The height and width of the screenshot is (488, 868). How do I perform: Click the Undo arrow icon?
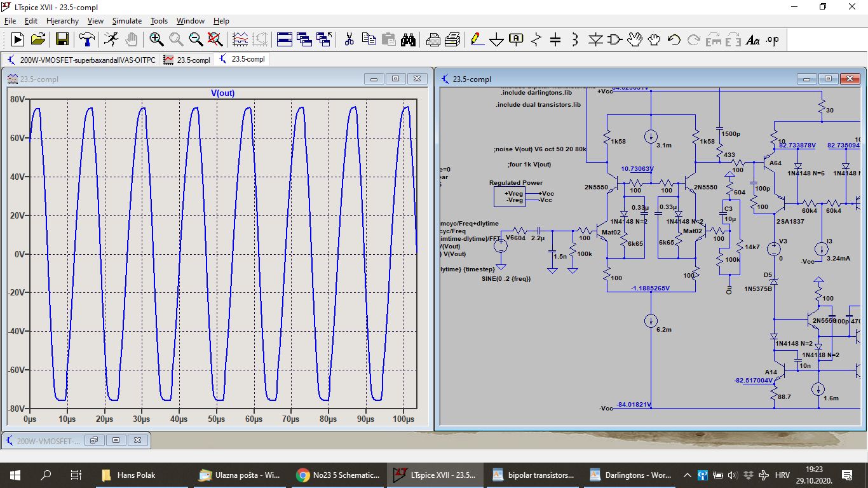tap(674, 39)
